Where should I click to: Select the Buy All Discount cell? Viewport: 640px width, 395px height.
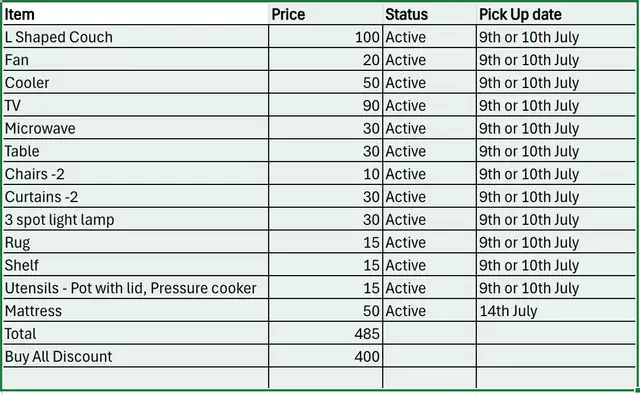[x=136, y=357]
